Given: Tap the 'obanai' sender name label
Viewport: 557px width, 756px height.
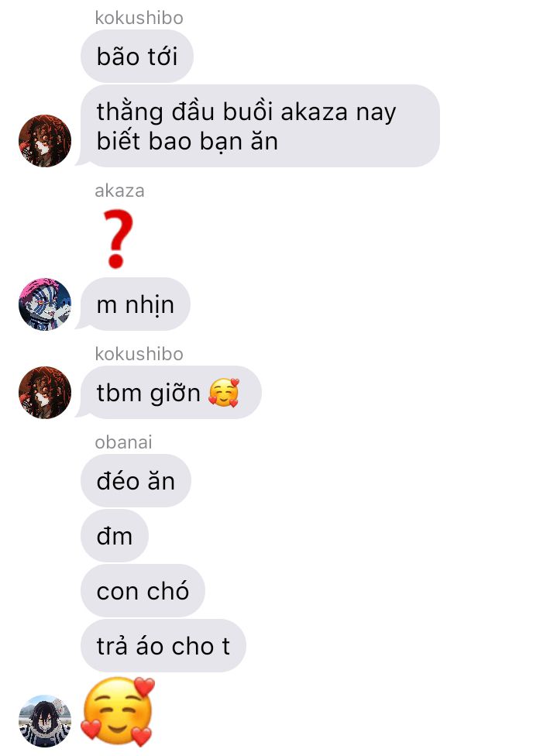Looking at the screenshot, I should [123, 442].
